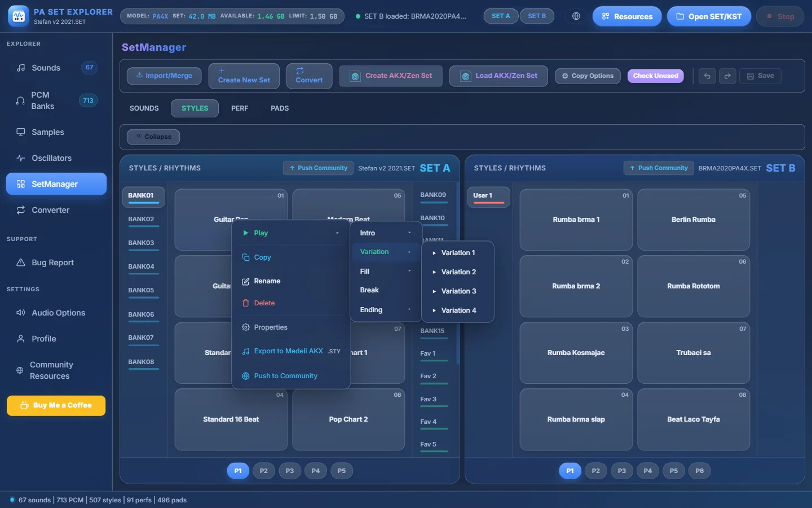Expand the Play submenu
Image resolution: width=812 pixels, height=508 pixels.
[291, 233]
